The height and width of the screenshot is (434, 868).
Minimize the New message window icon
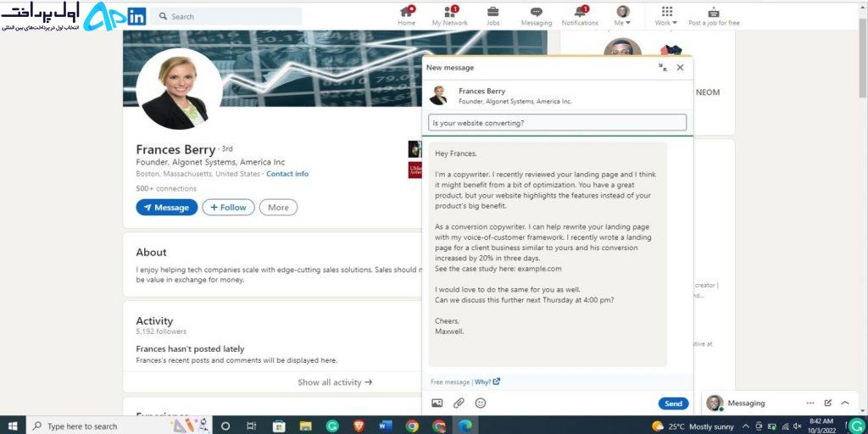(x=663, y=68)
